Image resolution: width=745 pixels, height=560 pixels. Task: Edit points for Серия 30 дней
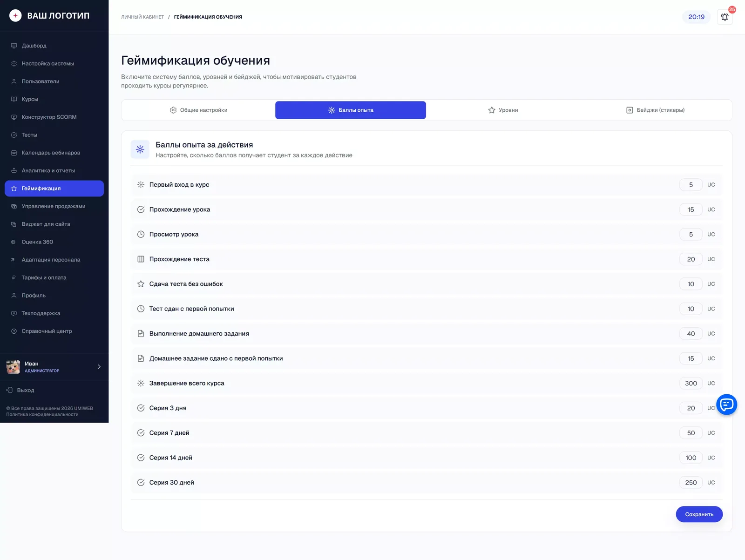(691, 483)
